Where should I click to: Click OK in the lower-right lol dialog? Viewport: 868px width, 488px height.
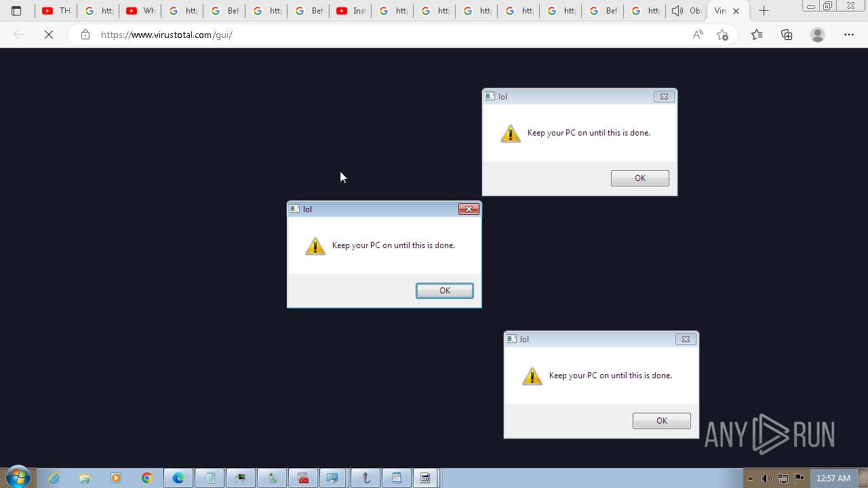point(662,420)
